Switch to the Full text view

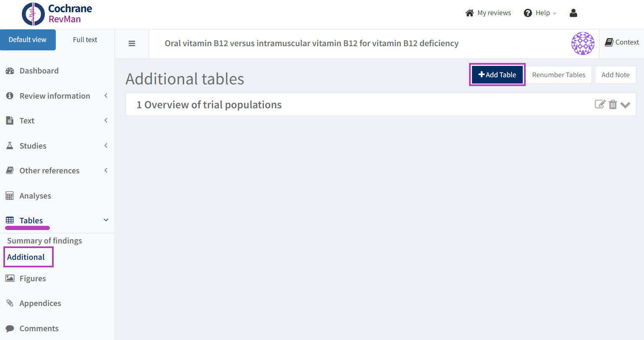(x=85, y=40)
